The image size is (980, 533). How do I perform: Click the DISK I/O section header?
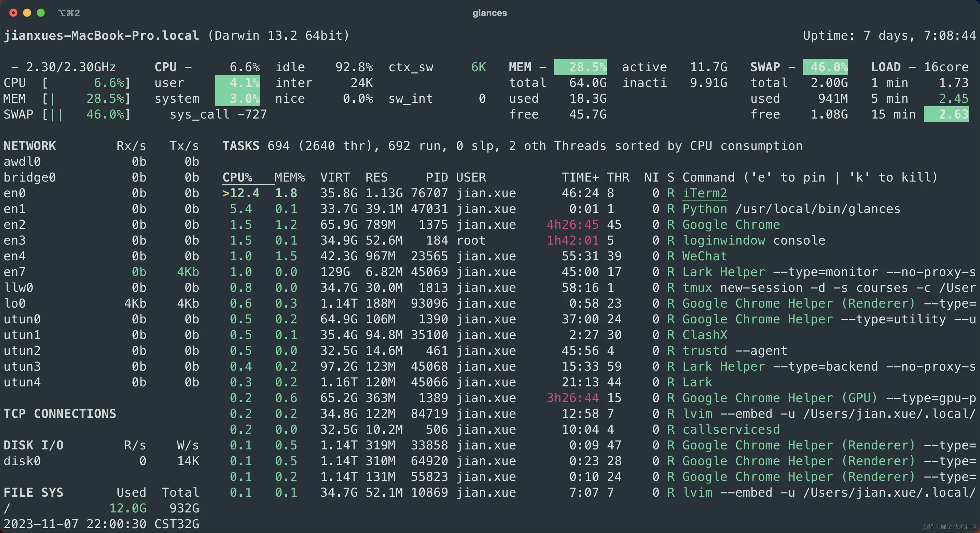34,445
